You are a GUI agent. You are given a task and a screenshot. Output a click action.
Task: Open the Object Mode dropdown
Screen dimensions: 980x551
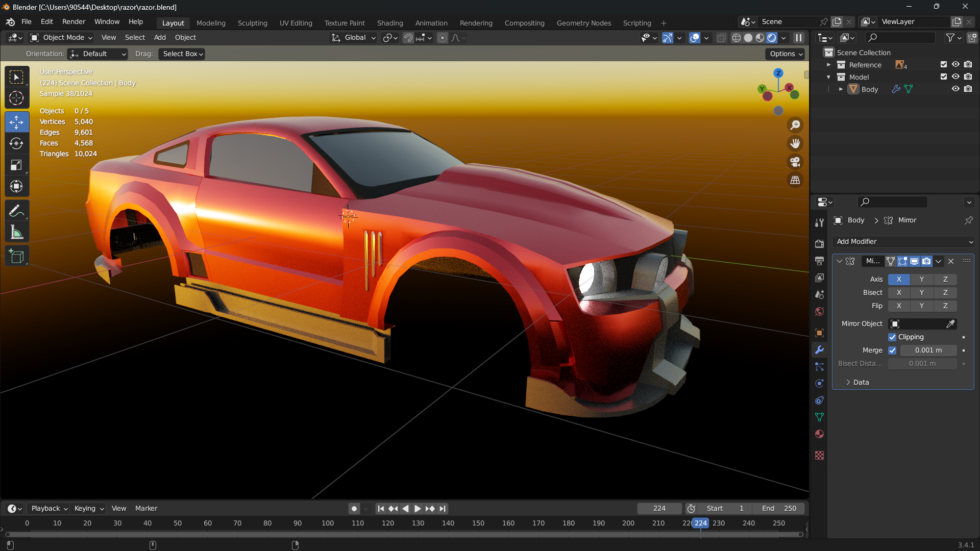pyautogui.click(x=61, y=38)
